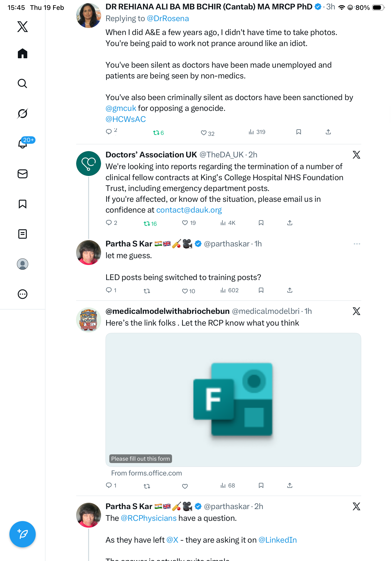Open more options on Partha's LED reply
The width and height of the screenshot is (392, 561).
pyautogui.click(x=357, y=244)
